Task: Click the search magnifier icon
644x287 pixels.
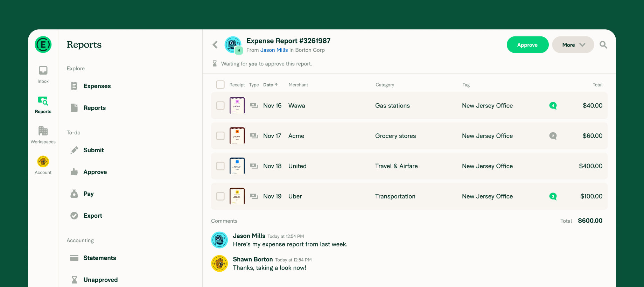Action: click(x=603, y=45)
